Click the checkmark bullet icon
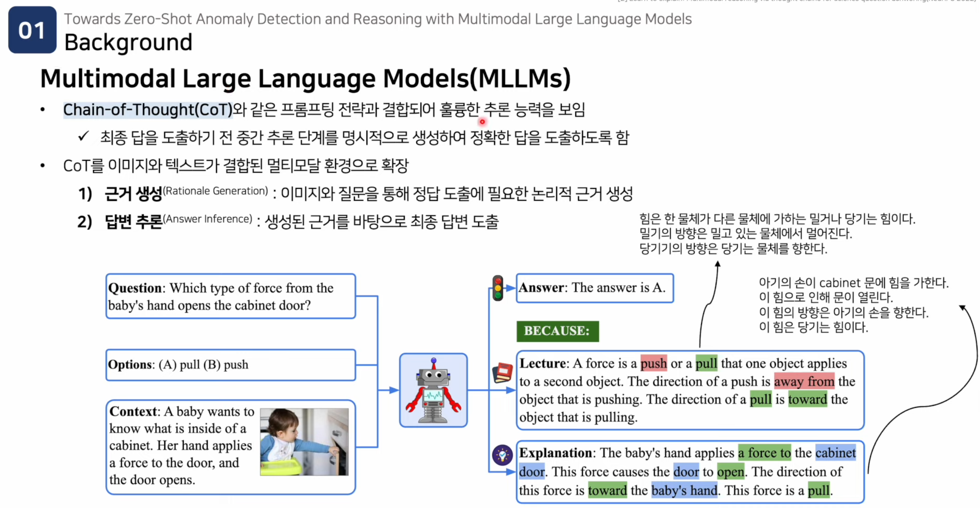This screenshot has width=980, height=508. [83, 137]
